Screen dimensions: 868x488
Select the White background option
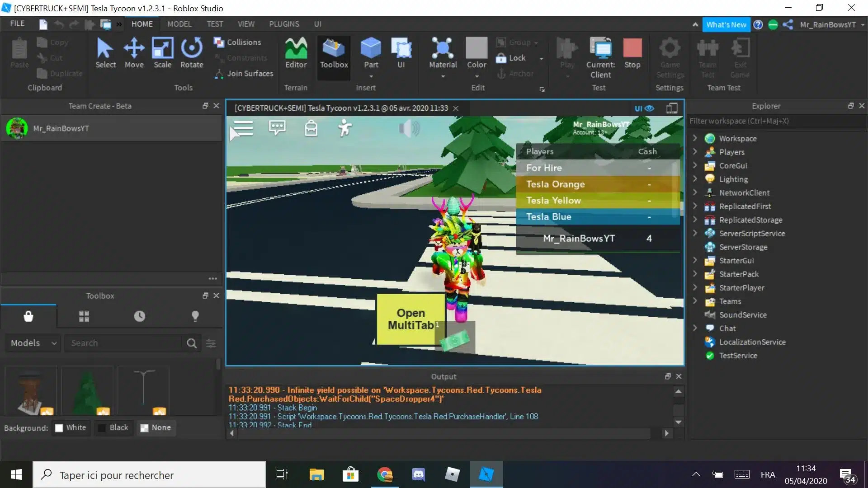pyautogui.click(x=71, y=427)
